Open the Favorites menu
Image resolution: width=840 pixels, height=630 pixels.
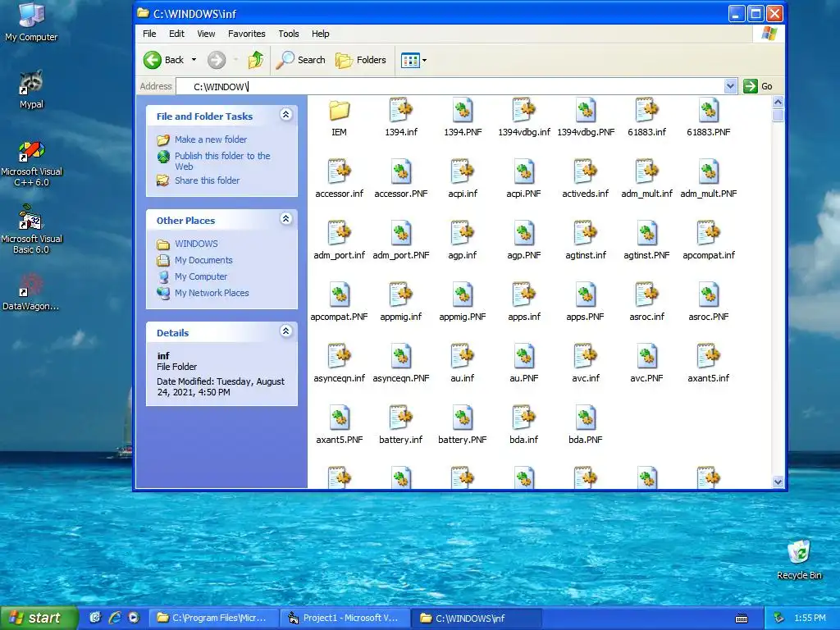coord(247,34)
